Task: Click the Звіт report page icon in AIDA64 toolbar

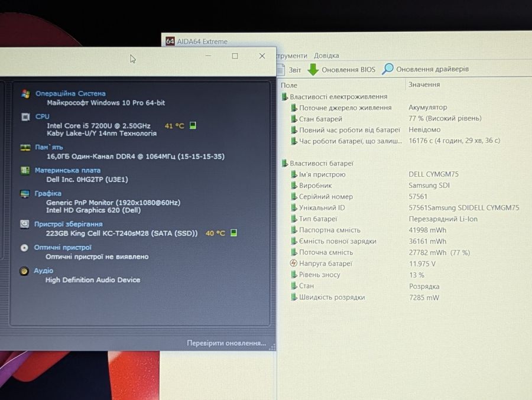Action: (280, 70)
